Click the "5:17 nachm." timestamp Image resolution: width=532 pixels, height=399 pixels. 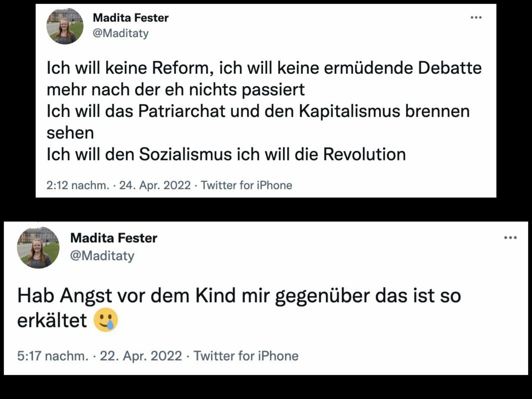(53, 356)
